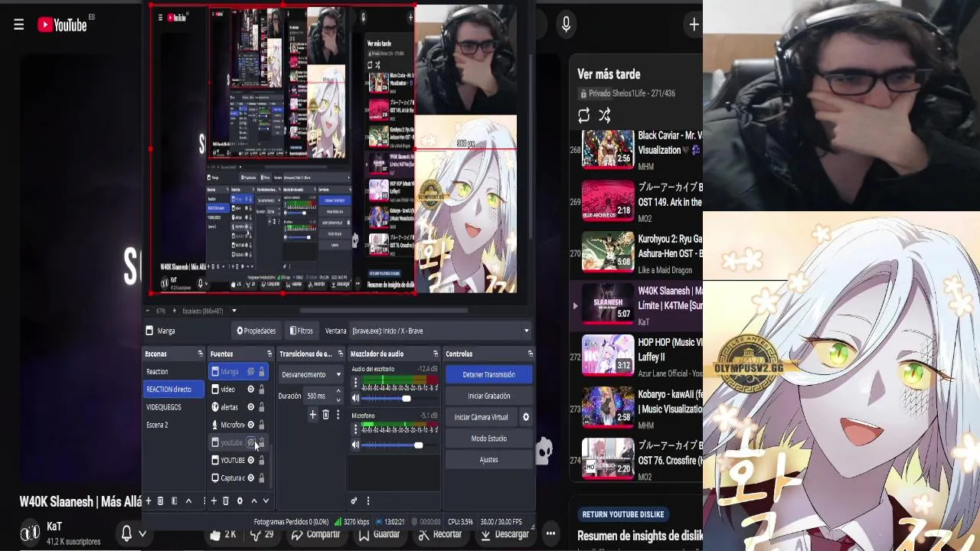Mute Microfono speaker icon in mixer
980x551 pixels.
(x=355, y=445)
